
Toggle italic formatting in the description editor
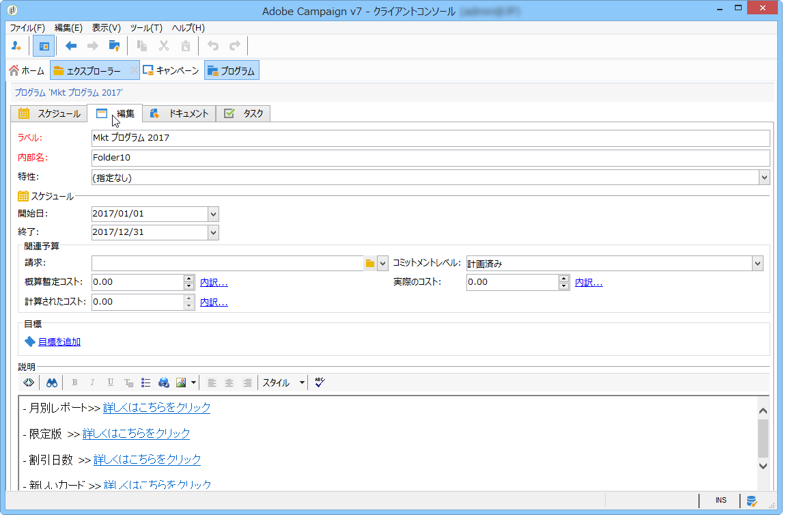pos(92,383)
